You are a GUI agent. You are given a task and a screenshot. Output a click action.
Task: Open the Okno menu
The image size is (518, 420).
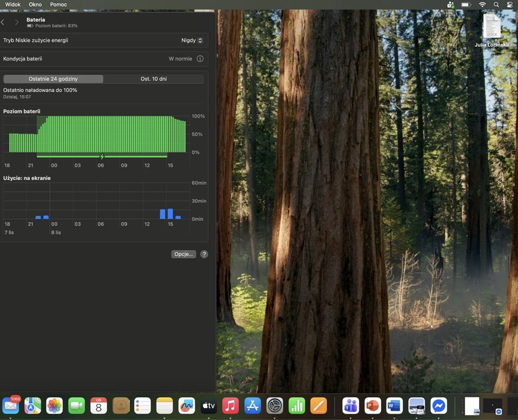coord(35,5)
